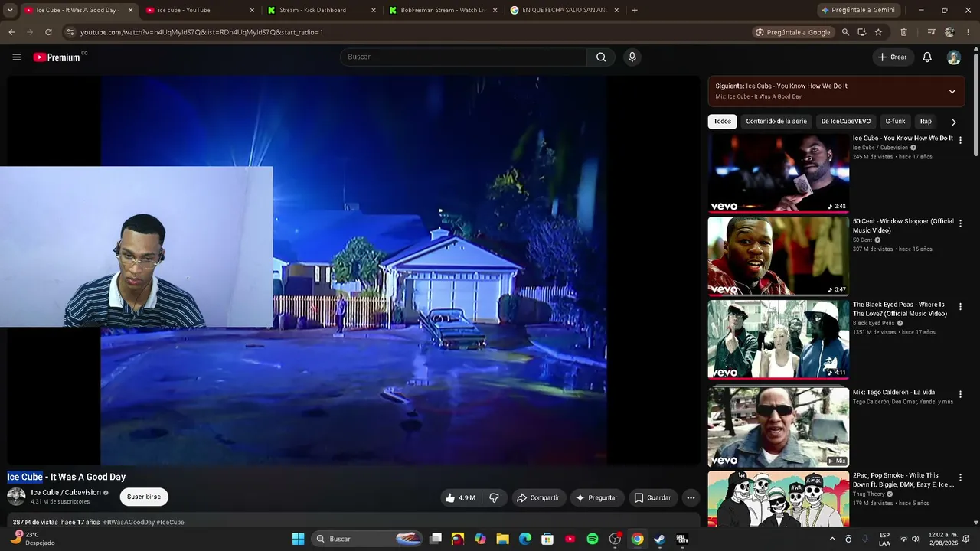The image size is (980, 551).
Task: Open more actions menu below video
Action: click(x=691, y=497)
